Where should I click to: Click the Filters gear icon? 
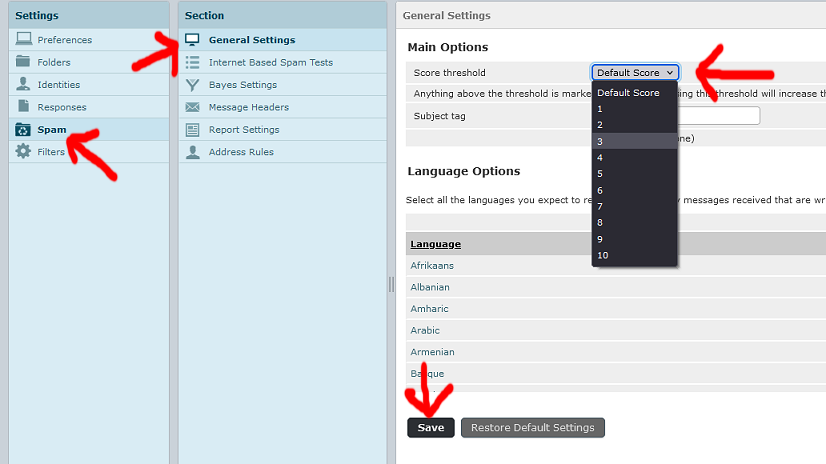point(23,152)
